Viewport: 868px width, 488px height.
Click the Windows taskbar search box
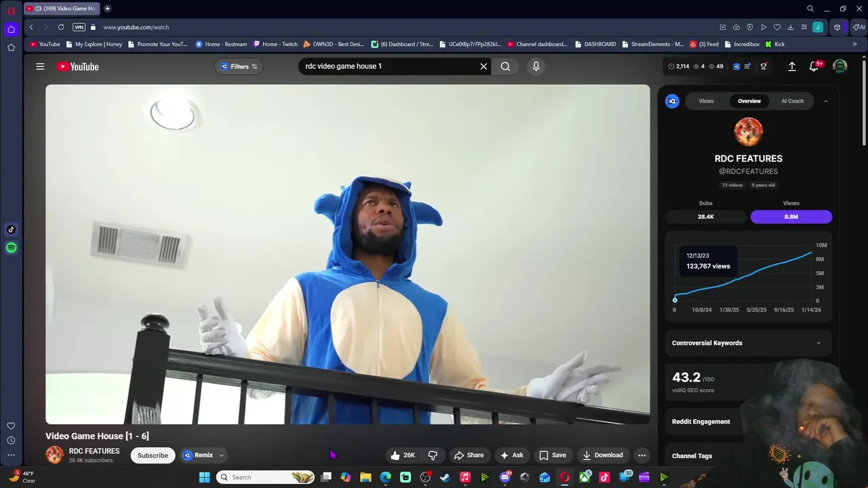click(266, 477)
